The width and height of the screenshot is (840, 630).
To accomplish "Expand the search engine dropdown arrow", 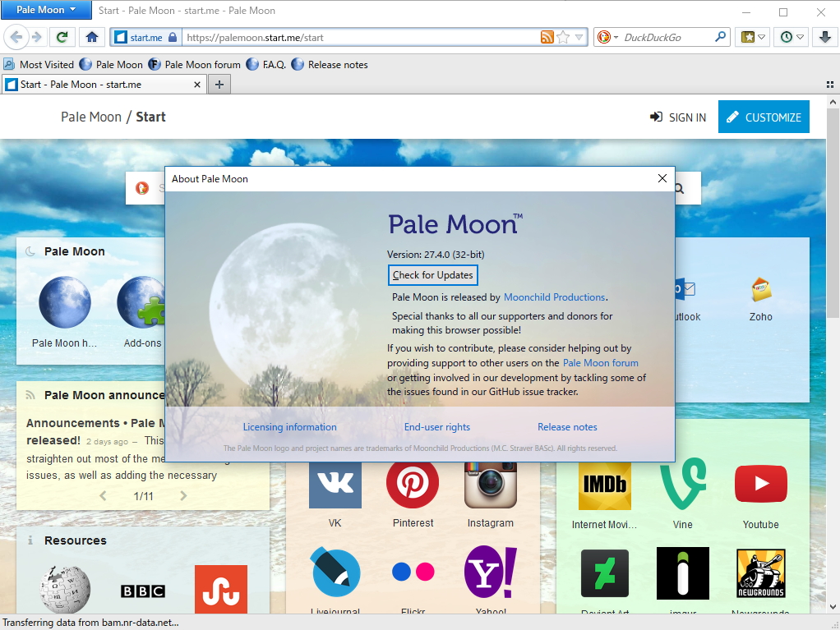I will click(615, 36).
